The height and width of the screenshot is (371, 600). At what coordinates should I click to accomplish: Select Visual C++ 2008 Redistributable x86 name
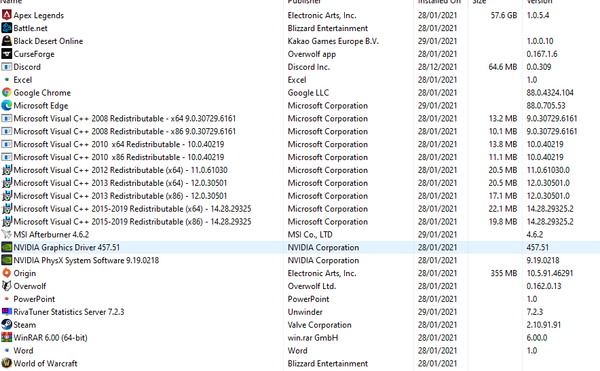coord(125,132)
